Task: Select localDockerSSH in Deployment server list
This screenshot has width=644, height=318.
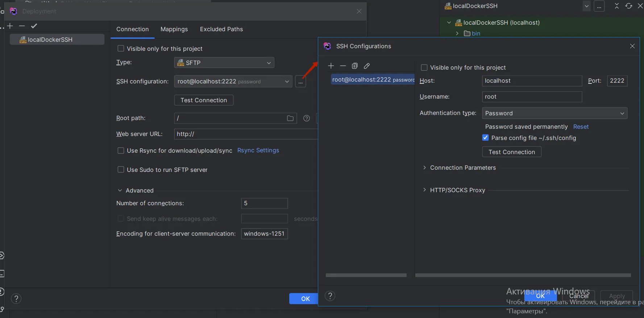Action: [57, 40]
